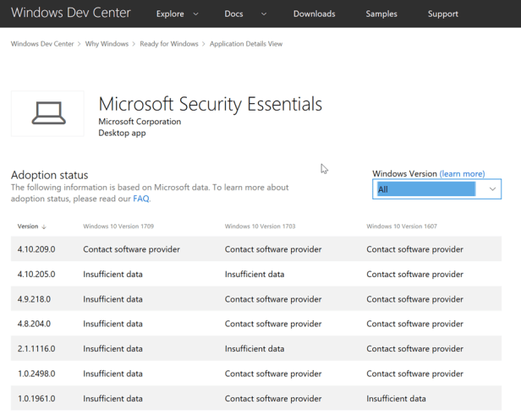
Task: Open the Downloads menu item
Action: click(x=314, y=14)
